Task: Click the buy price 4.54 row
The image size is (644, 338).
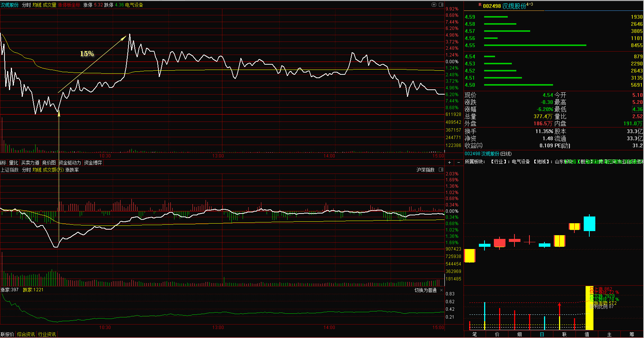Action: (554, 56)
